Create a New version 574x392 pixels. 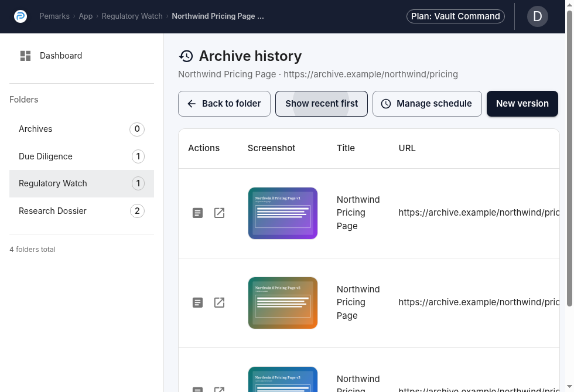522,104
